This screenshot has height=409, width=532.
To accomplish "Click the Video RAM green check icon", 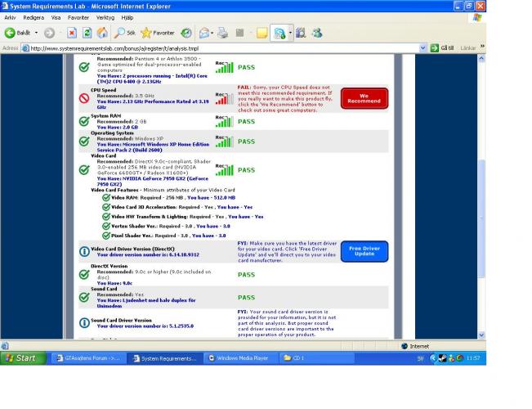I will (106, 198).
